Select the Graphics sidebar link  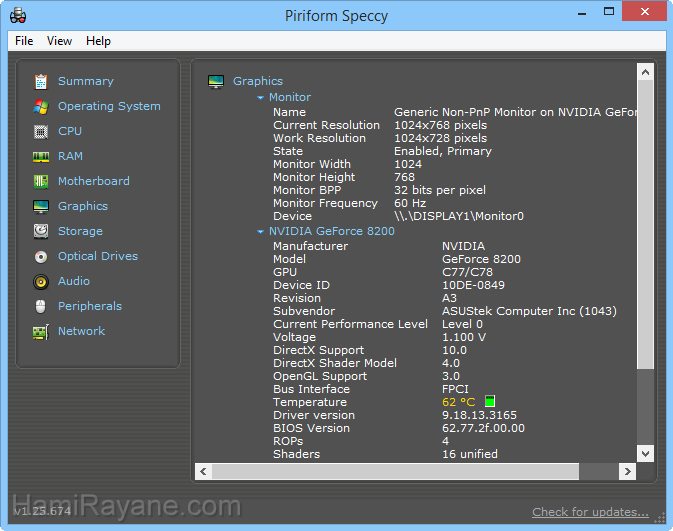83,206
